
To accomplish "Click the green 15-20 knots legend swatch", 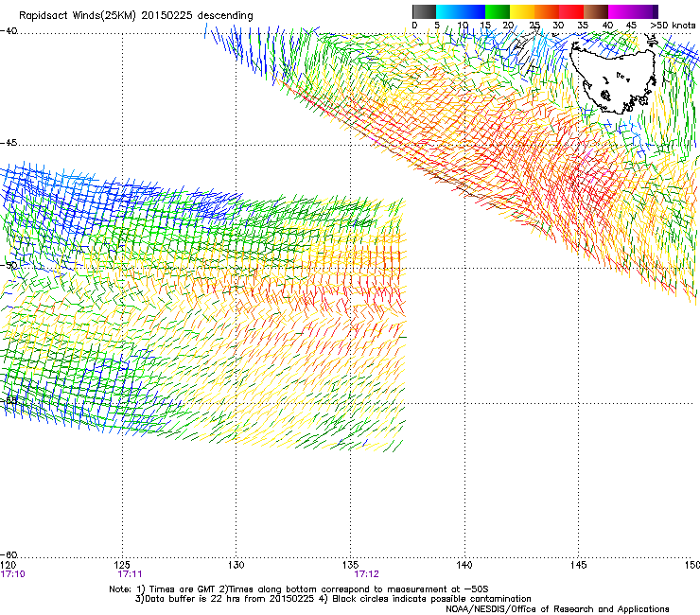I will [x=498, y=11].
